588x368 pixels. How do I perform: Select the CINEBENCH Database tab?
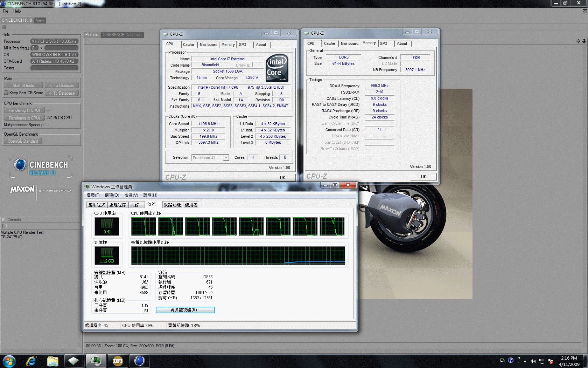click(122, 35)
